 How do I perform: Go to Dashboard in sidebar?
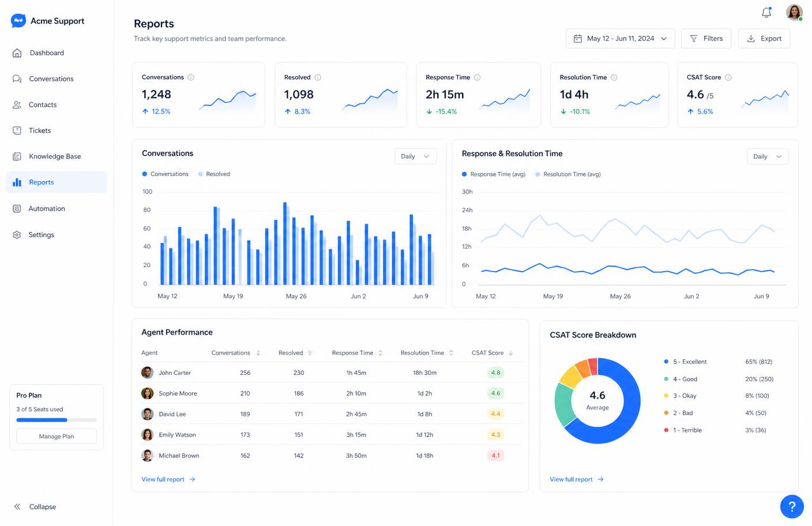[57, 53]
